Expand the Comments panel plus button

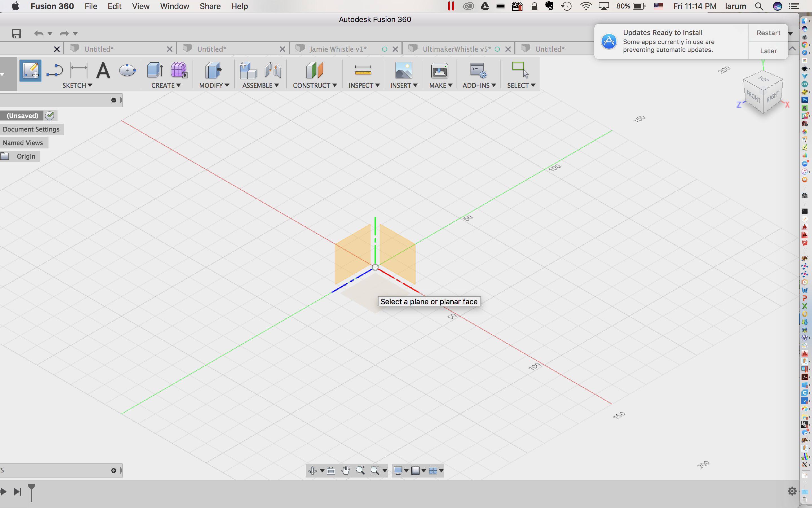113,470
